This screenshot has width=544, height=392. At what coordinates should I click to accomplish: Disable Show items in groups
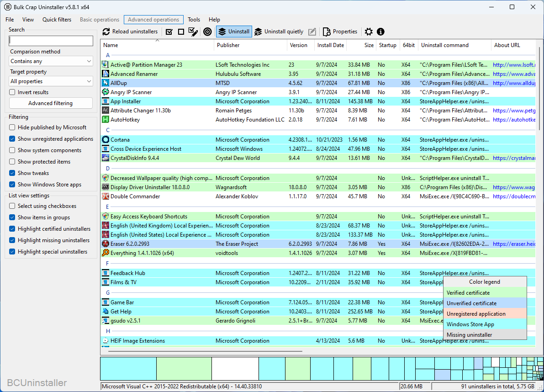click(12, 217)
